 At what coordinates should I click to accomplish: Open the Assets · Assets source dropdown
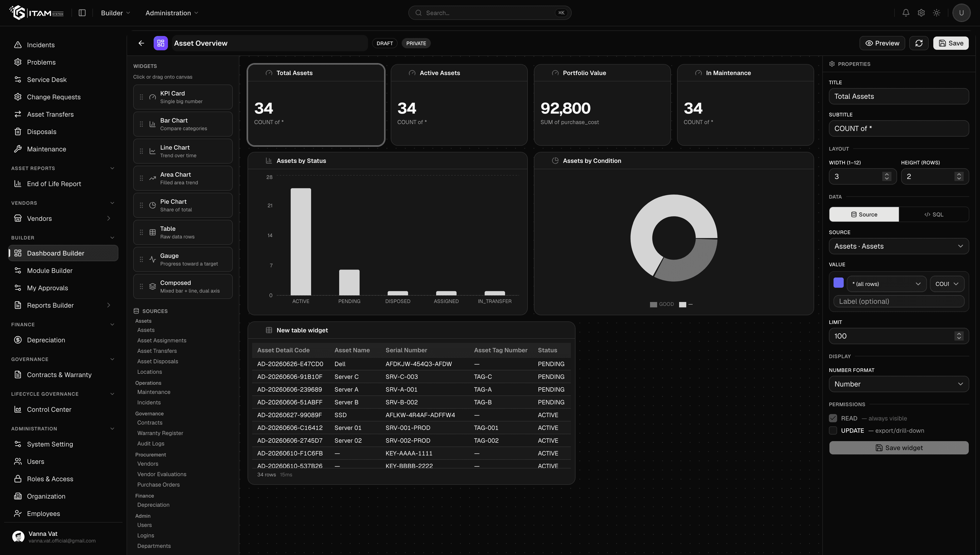click(898, 246)
